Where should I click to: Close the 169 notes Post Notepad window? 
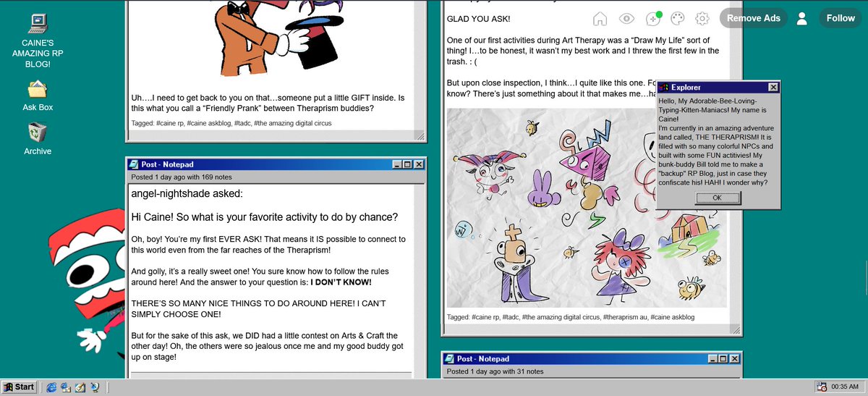(420, 164)
